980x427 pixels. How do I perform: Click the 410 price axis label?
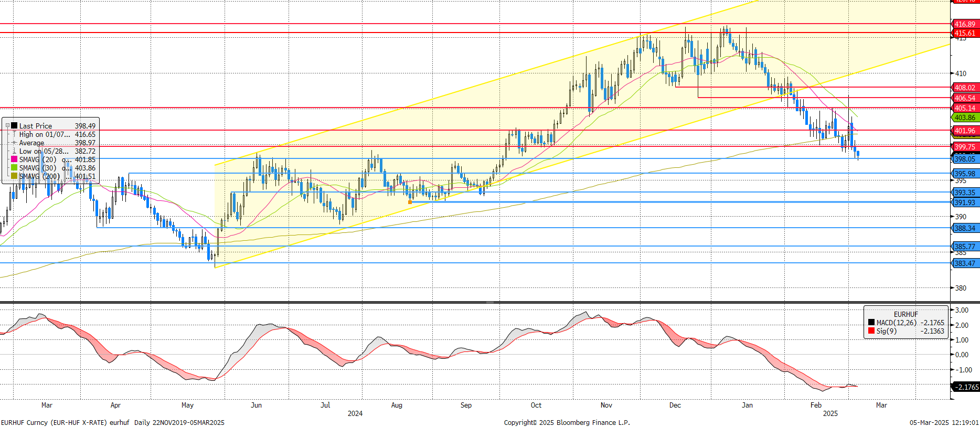click(x=961, y=73)
